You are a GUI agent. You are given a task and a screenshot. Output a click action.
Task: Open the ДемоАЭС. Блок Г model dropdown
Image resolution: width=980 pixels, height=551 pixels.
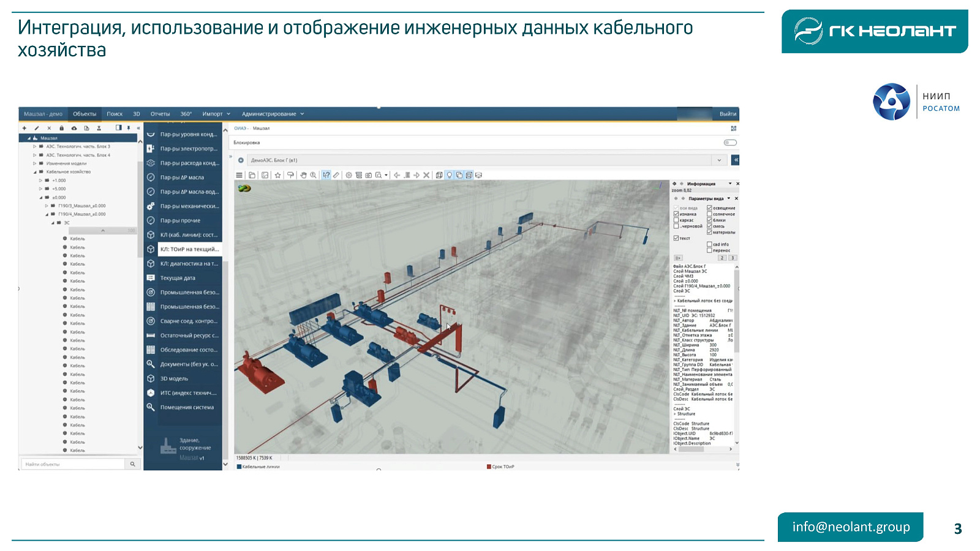(x=719, y=160)
